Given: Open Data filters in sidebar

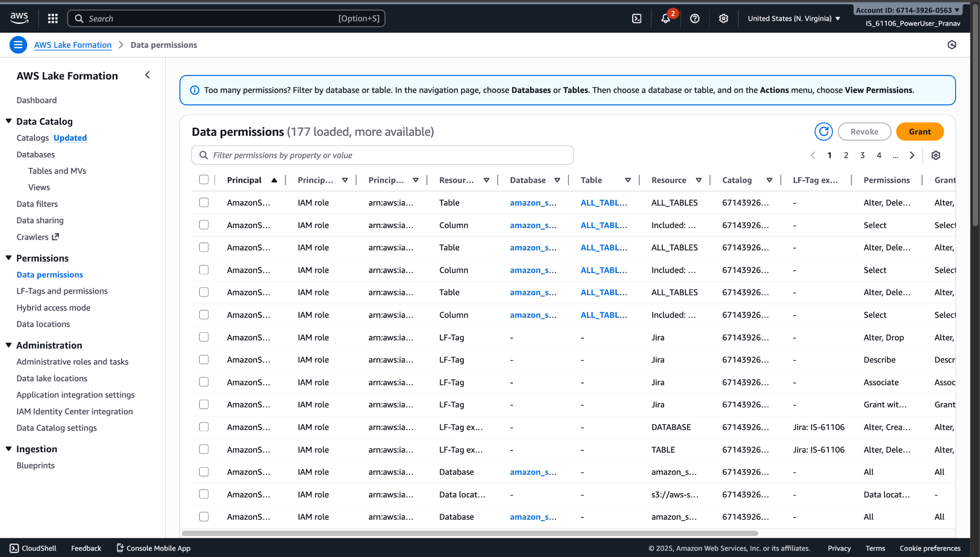Looking at the screenshot, I should 37,204.
